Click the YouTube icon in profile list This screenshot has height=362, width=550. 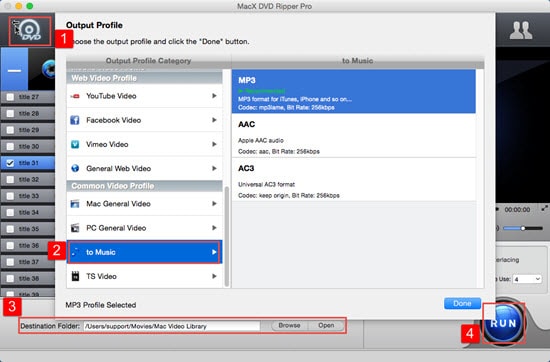click(75, 96)
